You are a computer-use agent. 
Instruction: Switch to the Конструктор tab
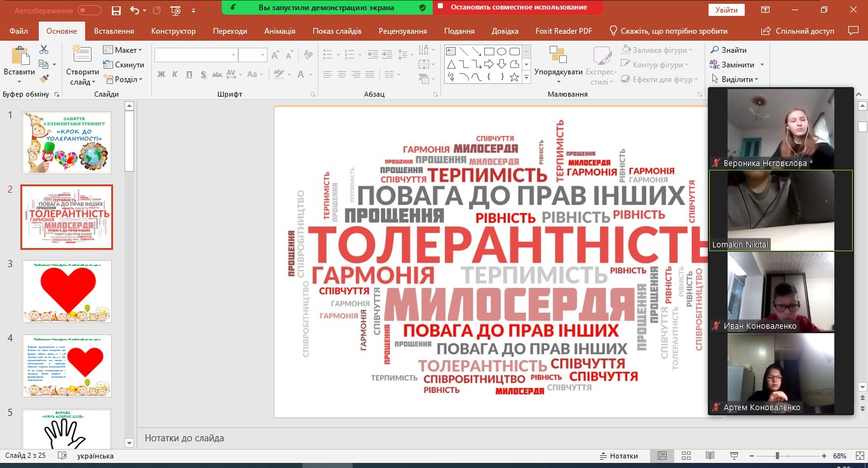[x=173, y=31]
